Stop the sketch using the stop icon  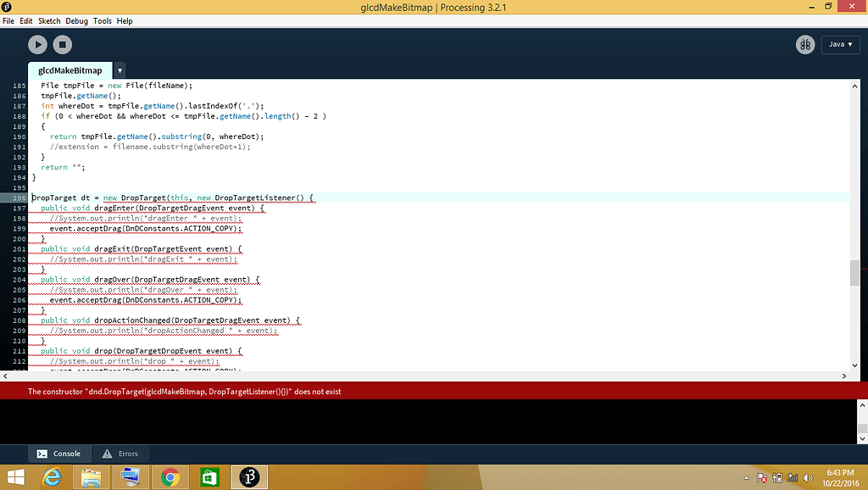pyautogui.click(x=60, y=44)
